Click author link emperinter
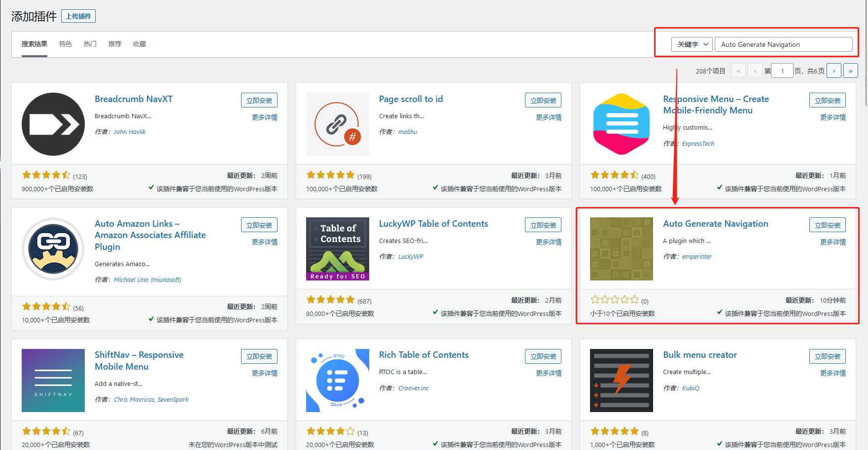 click(697, 256)
